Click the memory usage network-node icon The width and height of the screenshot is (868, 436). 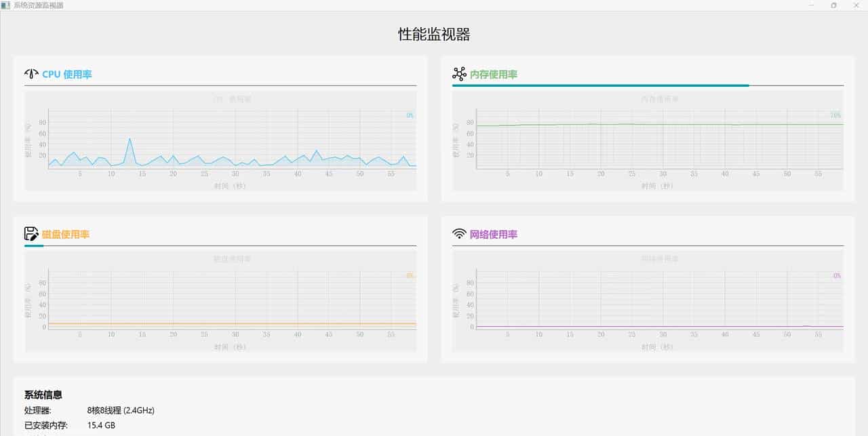coord(459,74)
